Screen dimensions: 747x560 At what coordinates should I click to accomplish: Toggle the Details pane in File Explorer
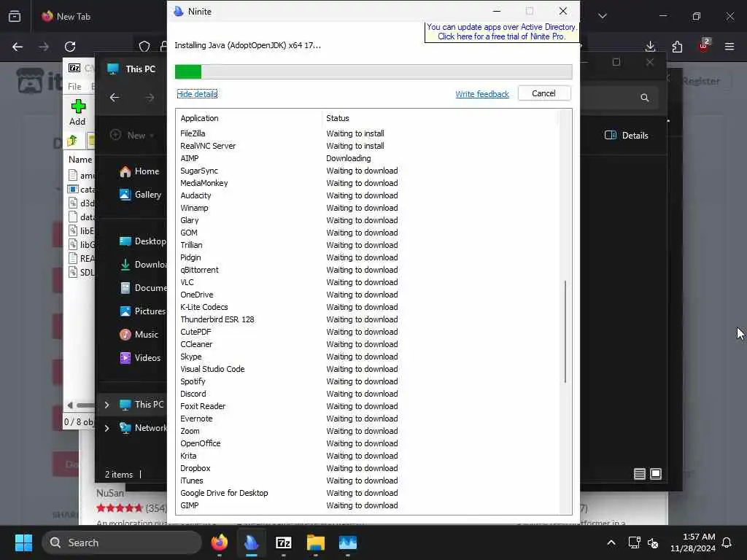pyautogui.click(x=626, y=135)
